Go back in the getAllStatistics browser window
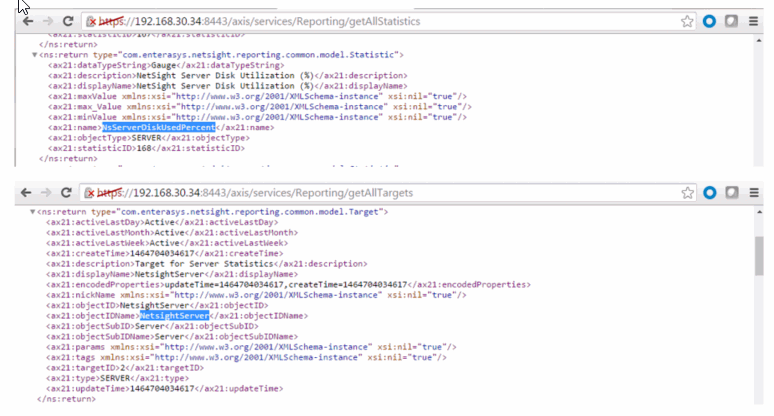This screenshot has height=416, width=774. pyautogui.click(x=28, y=21)
